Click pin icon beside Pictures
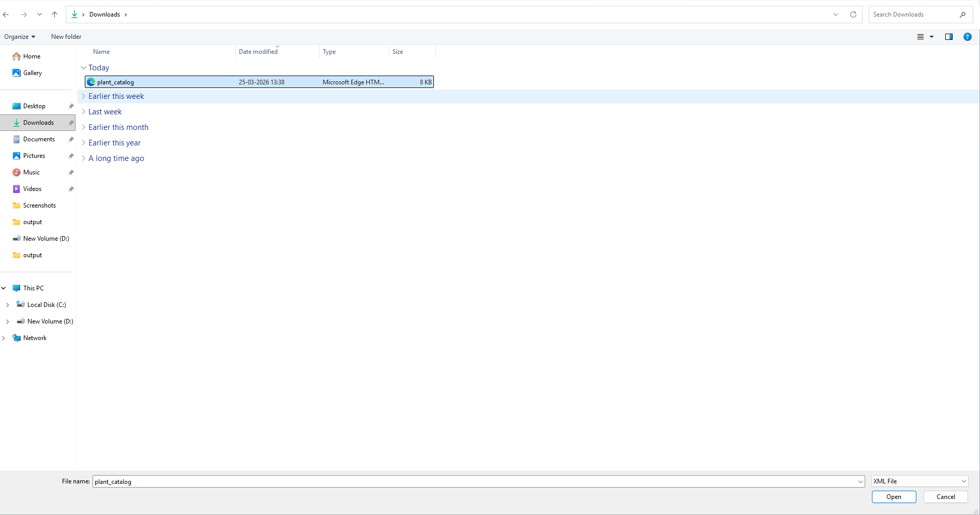 [x=71, y=156]
